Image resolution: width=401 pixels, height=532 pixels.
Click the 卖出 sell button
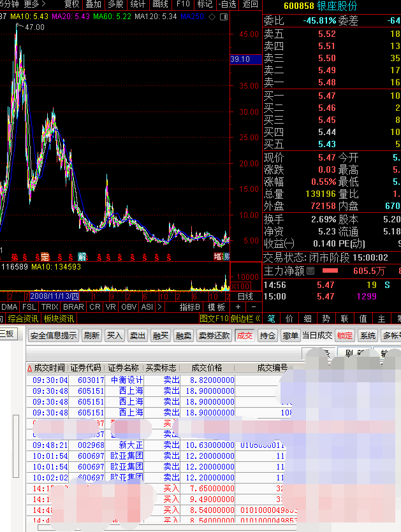click(138, 336)
